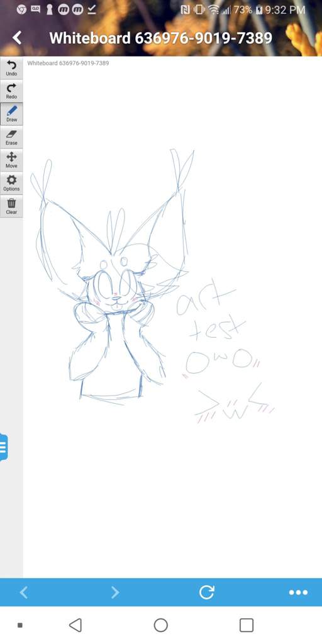Image resolution: width=322 pixels, height=644 pixels.
Task: Go to previous page in bottom bar
Action: (x=24, y=592)
